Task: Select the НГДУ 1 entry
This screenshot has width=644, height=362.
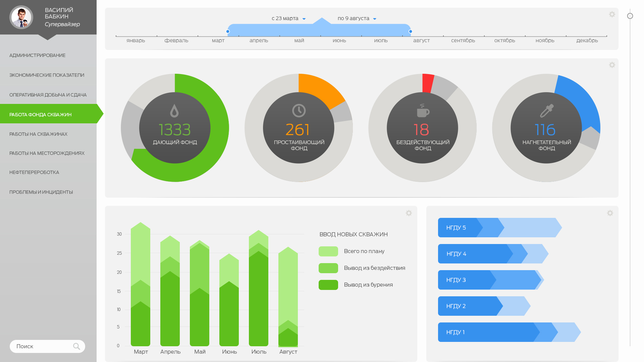Action: coord(470,332)
